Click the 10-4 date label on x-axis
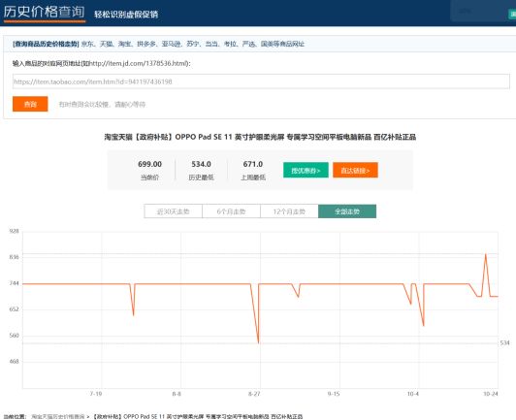Image resolution: width=516 pixels, height=420 pixels. 413,394
